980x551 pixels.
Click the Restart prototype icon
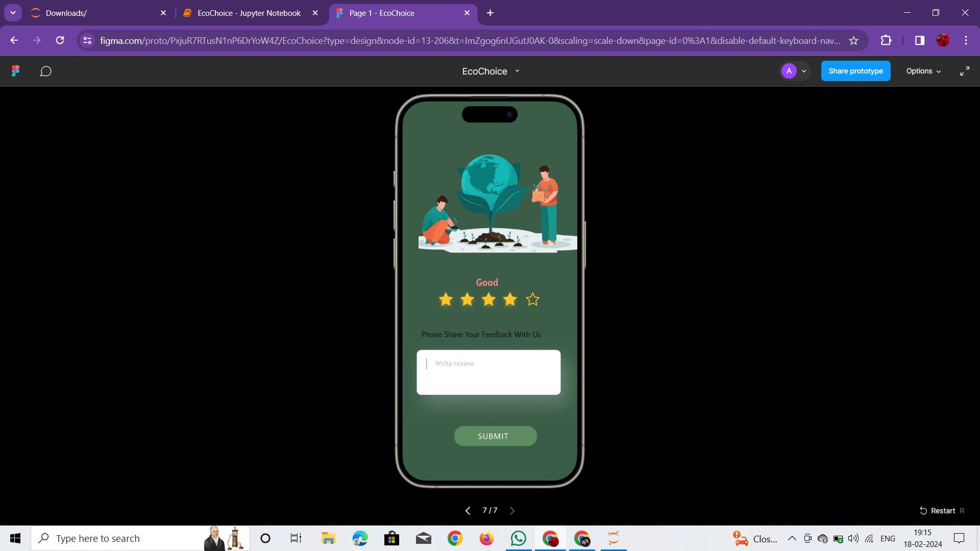[x=923, y=511]
